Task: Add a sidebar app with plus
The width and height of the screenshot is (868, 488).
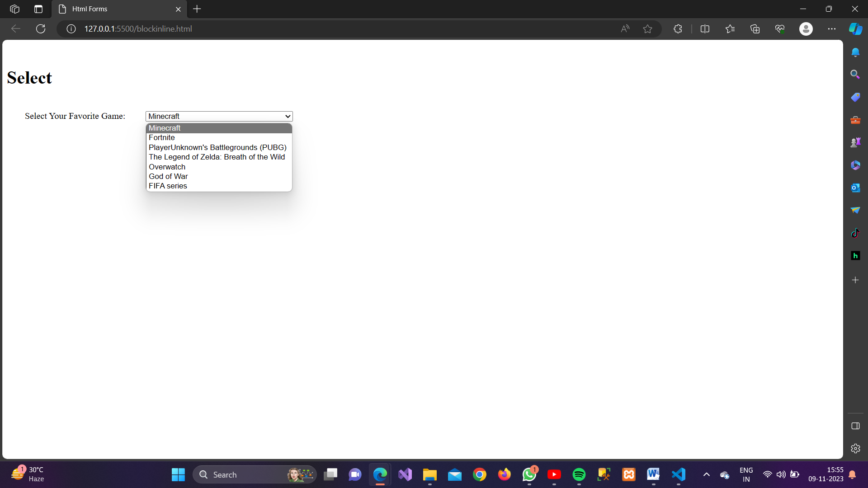Action: [x=855, y=280]
